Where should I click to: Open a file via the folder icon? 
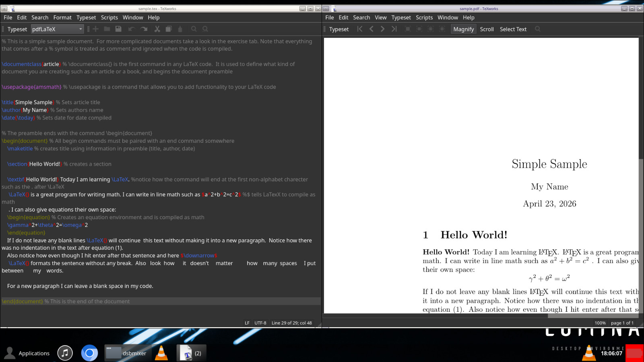[107, 29]
